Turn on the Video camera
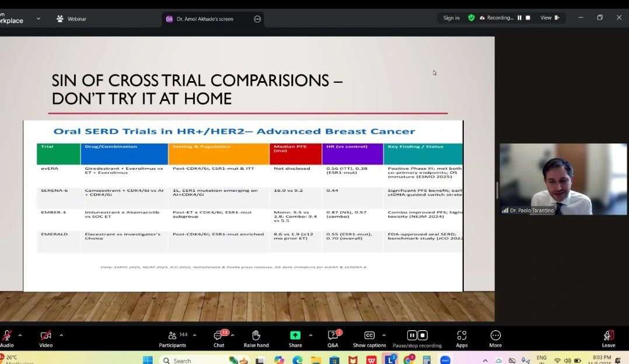The image size is (629, 364). click(x=46, y=335)
